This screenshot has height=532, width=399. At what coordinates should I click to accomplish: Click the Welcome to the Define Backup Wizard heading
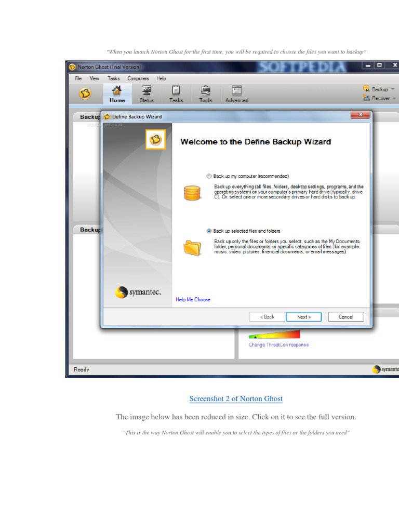[256, 142]
